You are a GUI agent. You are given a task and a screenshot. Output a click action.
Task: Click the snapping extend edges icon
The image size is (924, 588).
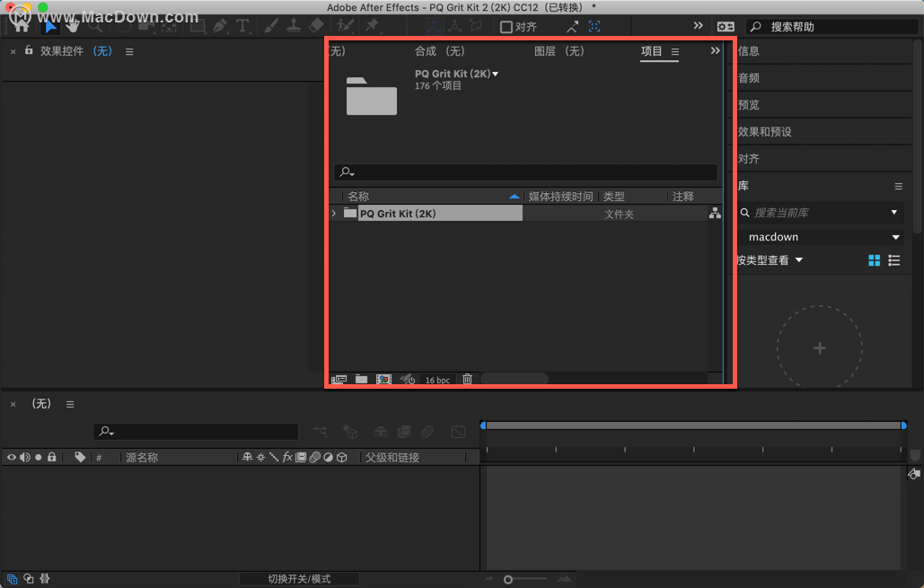572,27
